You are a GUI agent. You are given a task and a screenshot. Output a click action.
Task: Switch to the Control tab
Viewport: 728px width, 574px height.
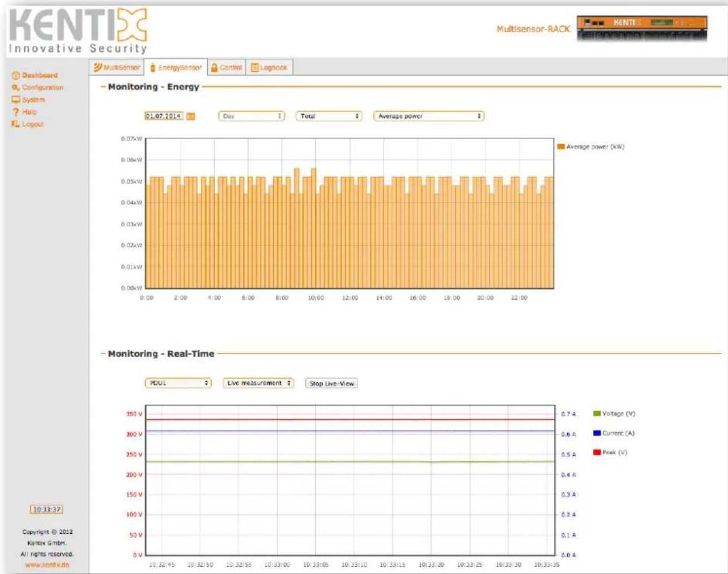pos(226,67)
